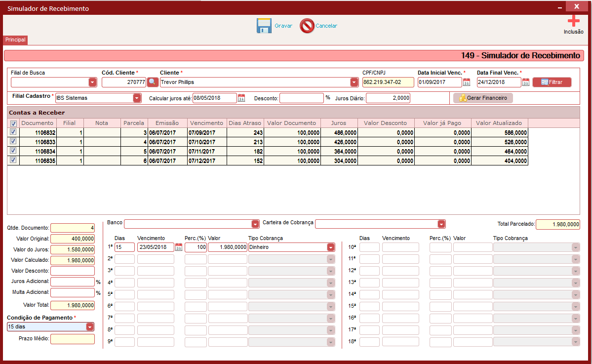Uncheck the checkbox for document 1106835
The width and height of the screenshot is (592, 364).
coord(13,160)
